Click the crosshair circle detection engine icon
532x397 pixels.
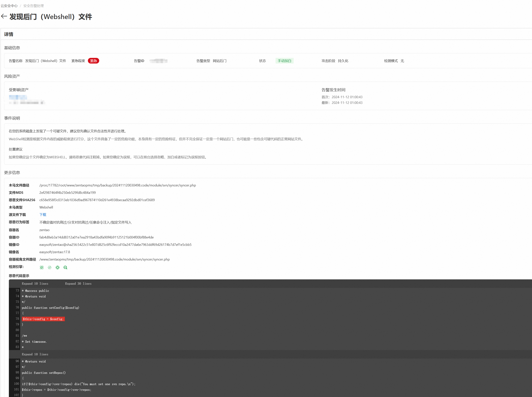coord(58,267)
